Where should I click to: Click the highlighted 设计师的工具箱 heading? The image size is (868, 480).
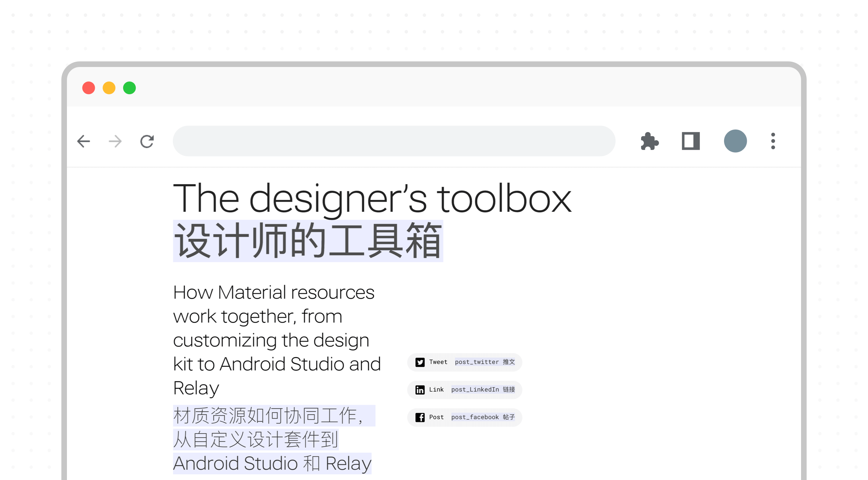click(308, 241)
